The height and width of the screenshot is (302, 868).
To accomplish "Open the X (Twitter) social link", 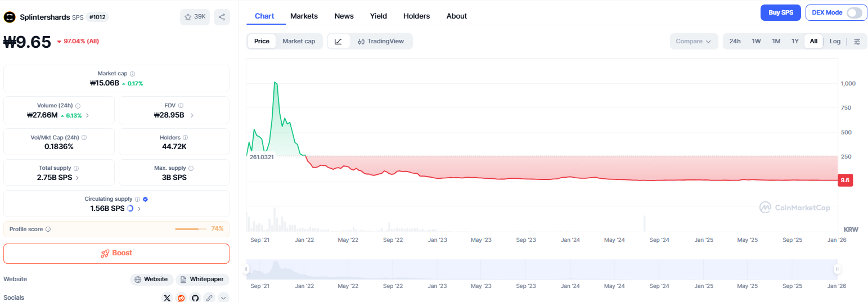I will [x=167, y=298].
